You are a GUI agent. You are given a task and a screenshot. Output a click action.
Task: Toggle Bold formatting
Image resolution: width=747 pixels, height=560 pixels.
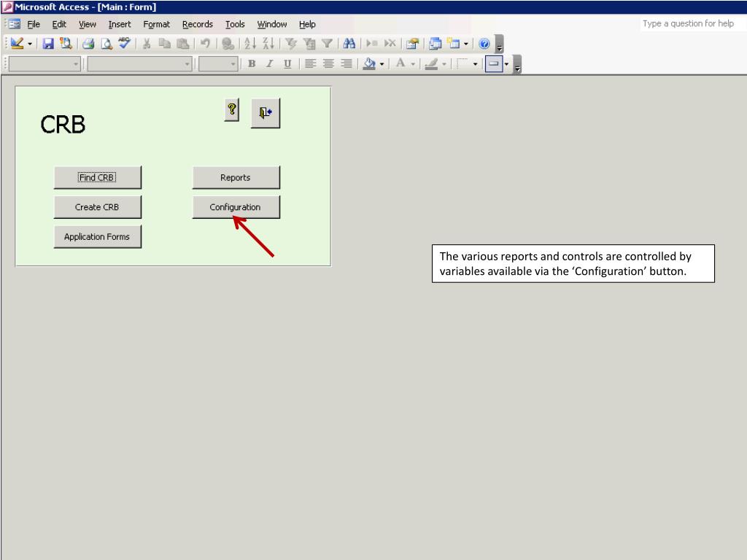click(252, 64)
